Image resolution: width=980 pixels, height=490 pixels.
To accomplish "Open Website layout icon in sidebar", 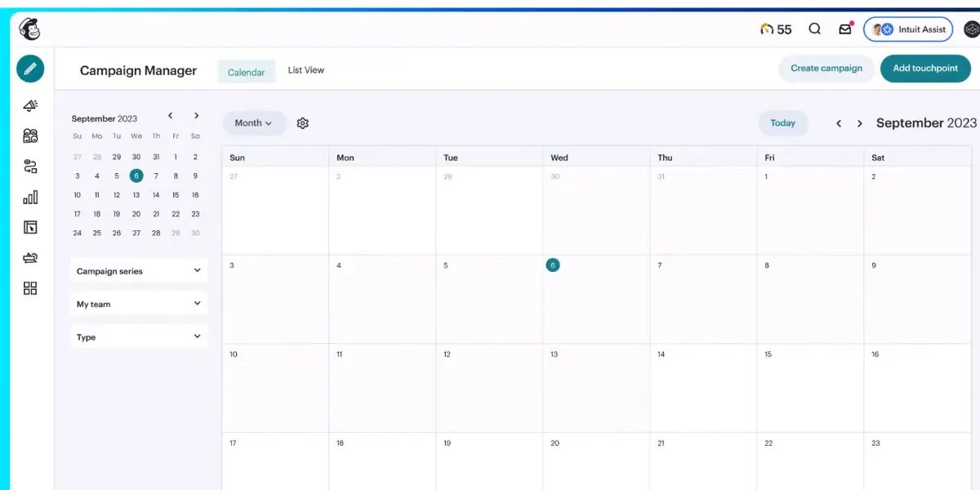I will tap(30, 228).
